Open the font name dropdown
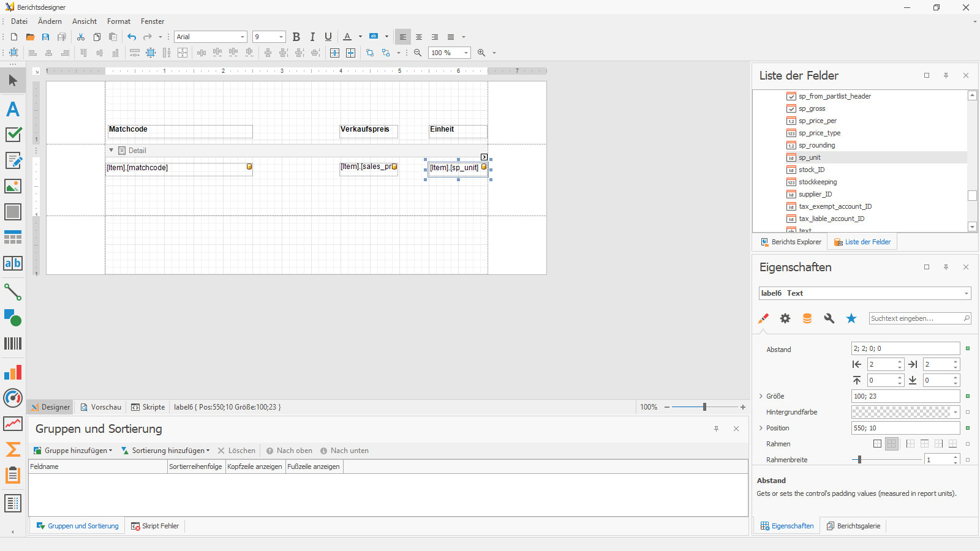Screen dimensions: 980x551 tap(243, 37)
